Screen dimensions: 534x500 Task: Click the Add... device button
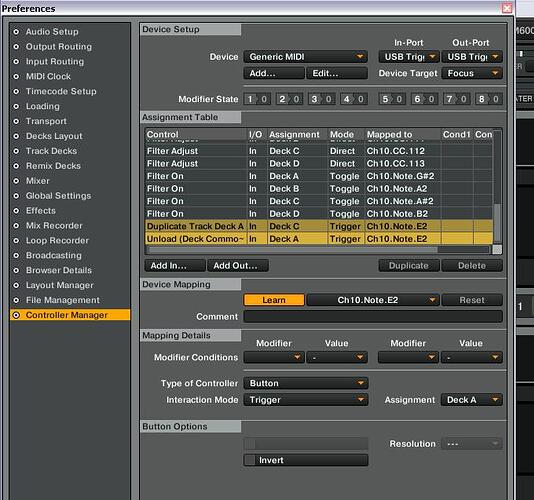point(274,73)
